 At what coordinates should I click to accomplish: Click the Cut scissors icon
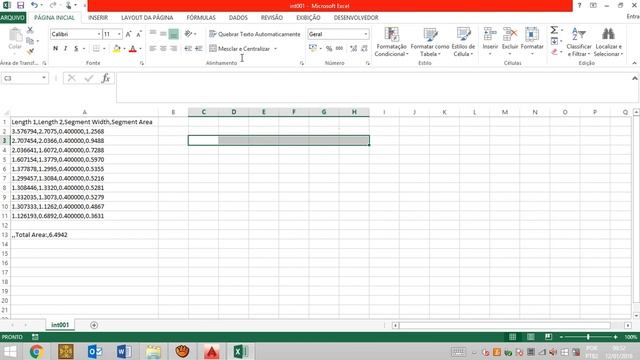[x=30, y=30]
